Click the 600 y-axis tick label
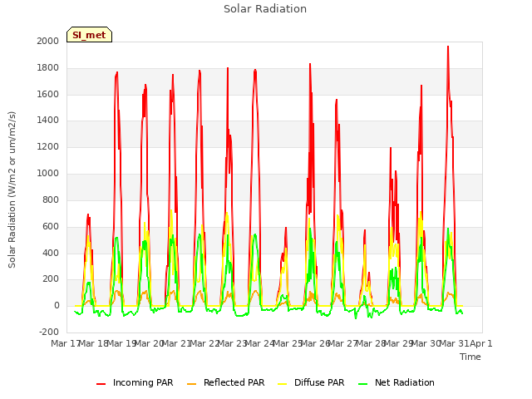The height and width of the screenshot is (399, 532). [x=51, y=226]
